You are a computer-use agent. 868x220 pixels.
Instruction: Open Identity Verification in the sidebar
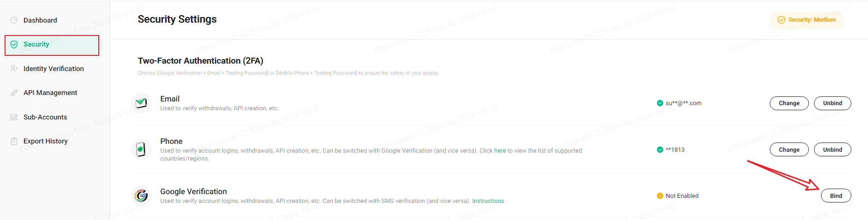click(54, 69)
